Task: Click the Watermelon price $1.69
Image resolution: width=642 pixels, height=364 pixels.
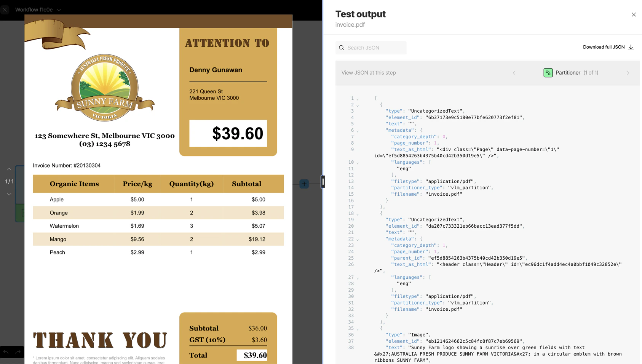Action: 137,226
